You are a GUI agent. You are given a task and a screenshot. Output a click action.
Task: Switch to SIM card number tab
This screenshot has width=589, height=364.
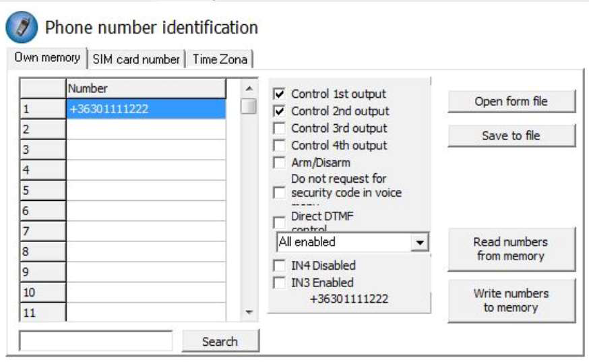[x=136, y=59]
